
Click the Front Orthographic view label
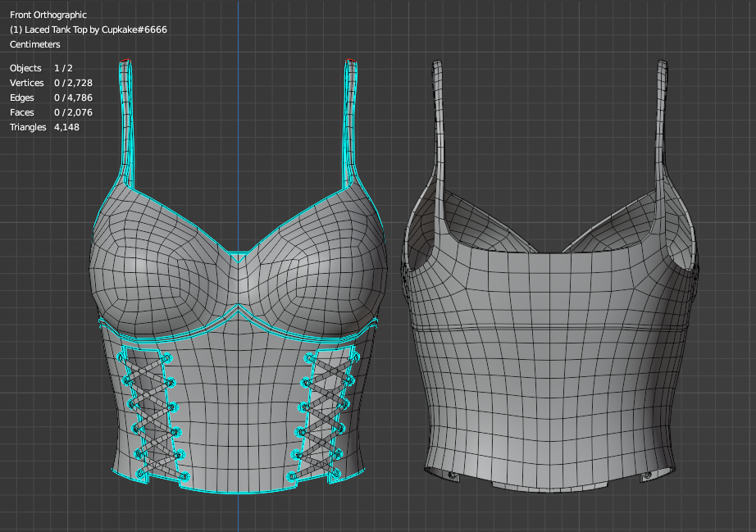coord(48,15)
